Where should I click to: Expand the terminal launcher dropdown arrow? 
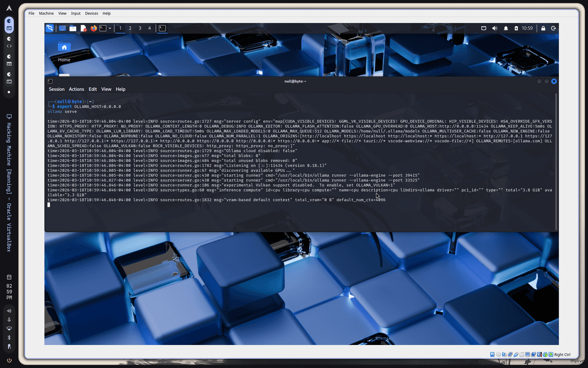click(x=110, y=28)
